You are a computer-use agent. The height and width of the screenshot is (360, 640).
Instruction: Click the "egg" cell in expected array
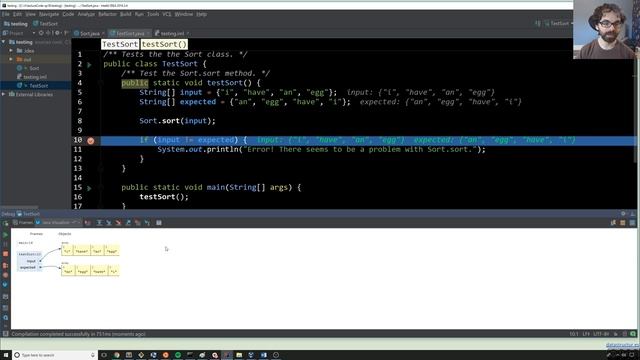pyautogui.click(x=83, y=270)
